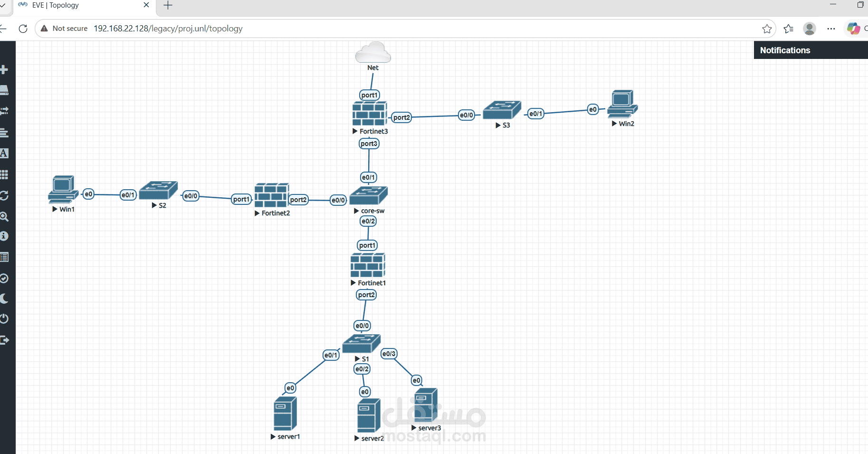The image size is (868, 454).
Task: Open the browser Settings and more menu
Action: tap(831, 29)
